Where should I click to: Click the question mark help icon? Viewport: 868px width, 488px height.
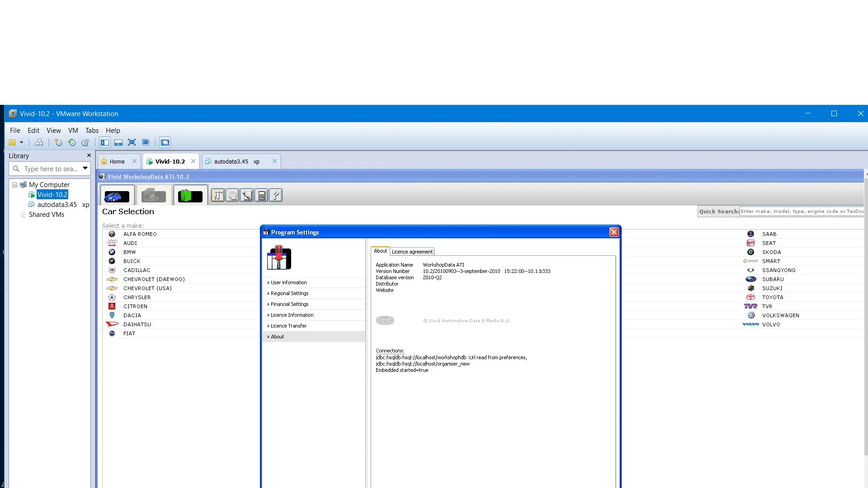[x=276, y=196]
